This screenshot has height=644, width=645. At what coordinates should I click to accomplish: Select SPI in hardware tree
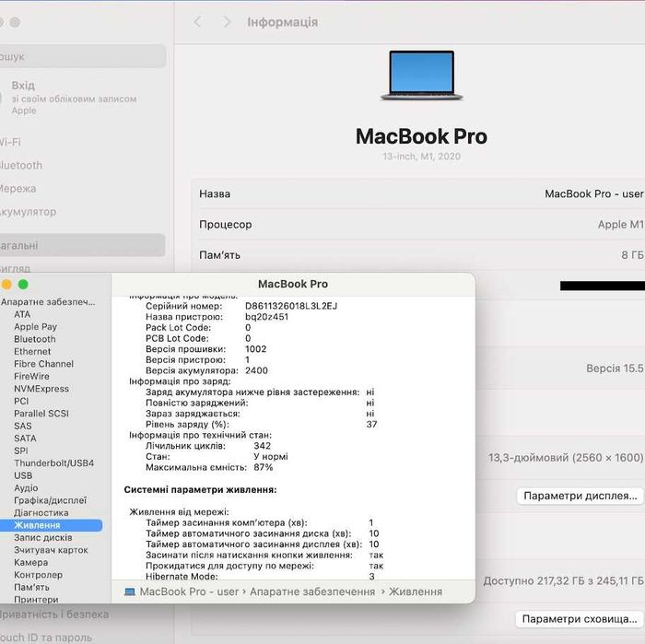pos(21,451)
